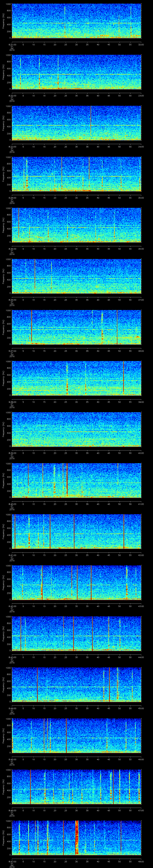153x868 pixels.
Task: Click the red line at 49 s in the 8:37:00 spectrogram
Action: pyautogui.click(x=117, y=327)
